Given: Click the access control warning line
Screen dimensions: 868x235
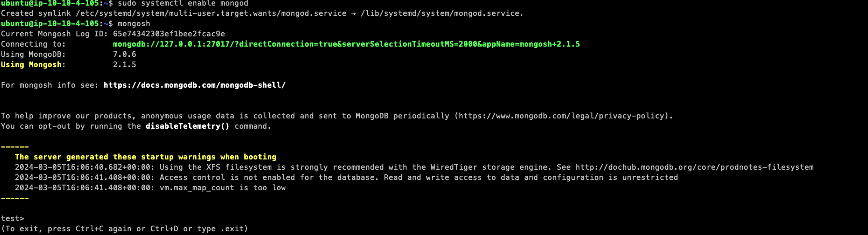Looking at the screenshot, I should (x=346, y=177).
